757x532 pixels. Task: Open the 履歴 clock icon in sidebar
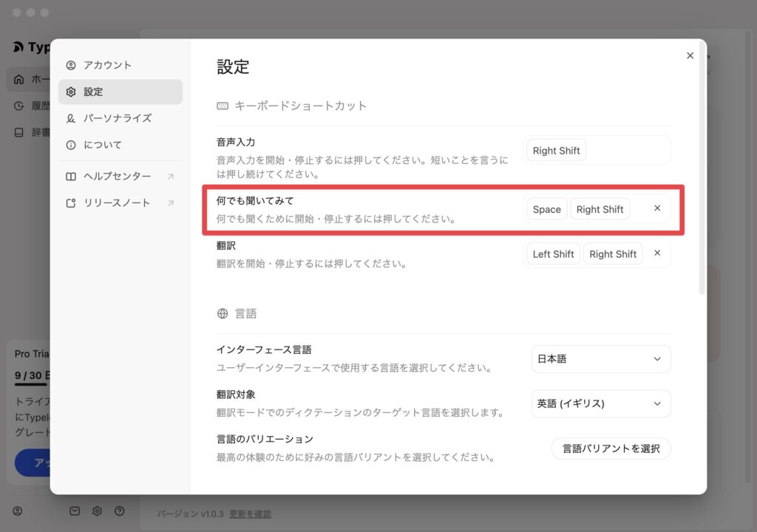pyautogui.click(x=19, y=106)
